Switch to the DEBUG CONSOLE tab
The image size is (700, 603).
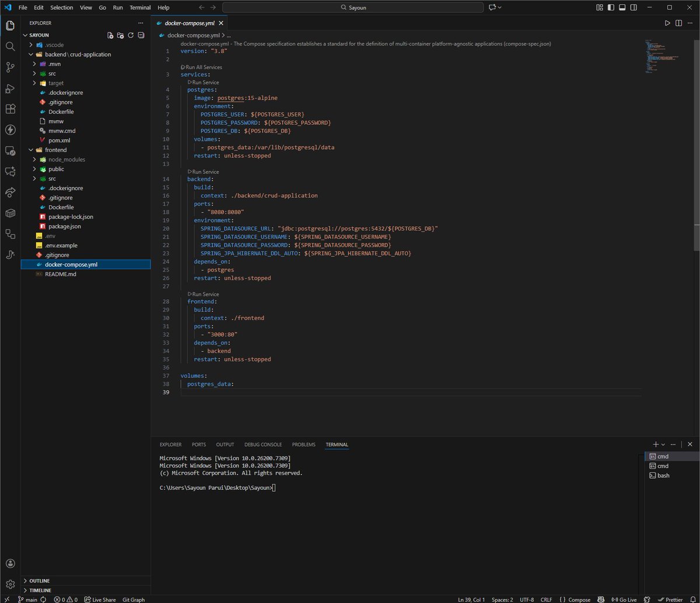tap(263, 444)
